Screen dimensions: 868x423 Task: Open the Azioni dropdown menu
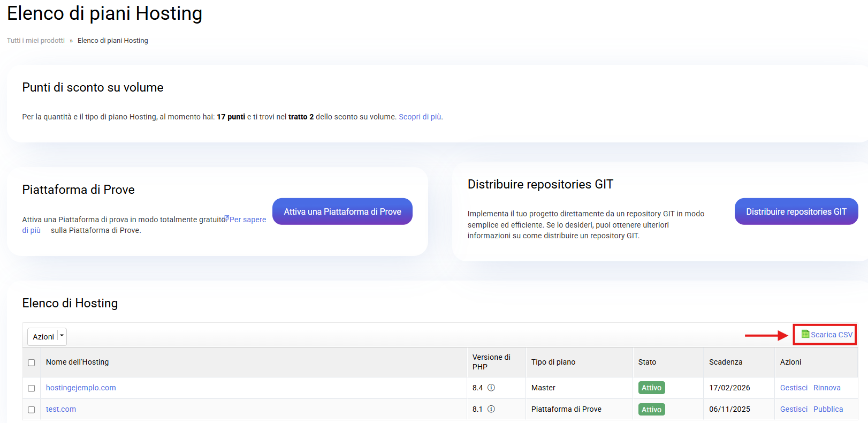click(x=47, y=336)
